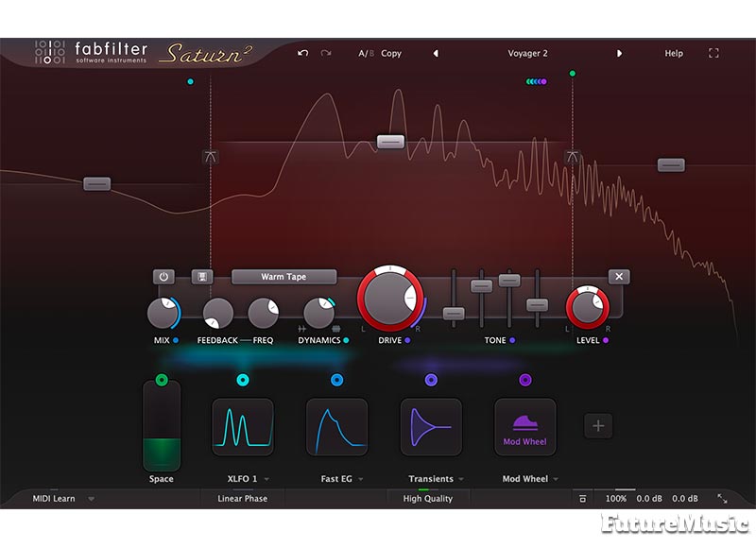Screen dimensions: 756x548
Task: Click the Transients drag source circle
Action: click(x=431, y=380)
